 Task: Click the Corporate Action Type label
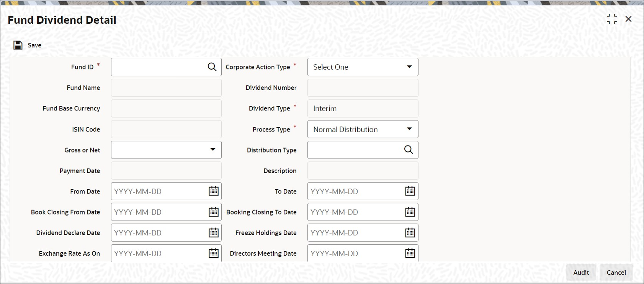point(258,67)
